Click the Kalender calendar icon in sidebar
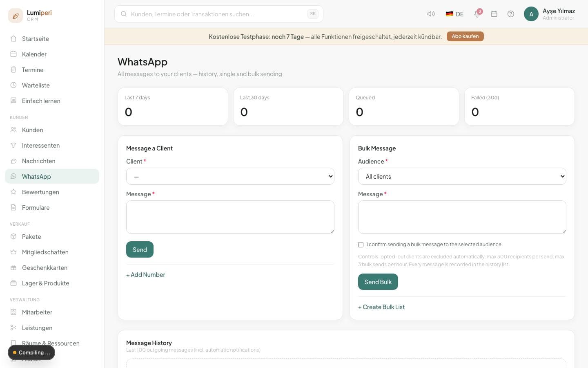This screenshot has width=588, height=368. coord(13,54)
